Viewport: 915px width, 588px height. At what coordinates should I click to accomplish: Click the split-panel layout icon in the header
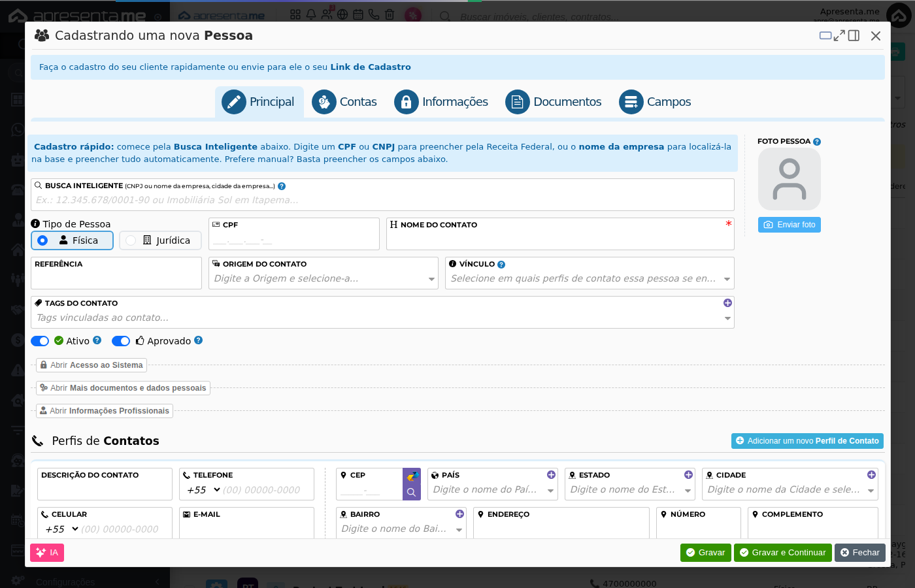[854, 35]
